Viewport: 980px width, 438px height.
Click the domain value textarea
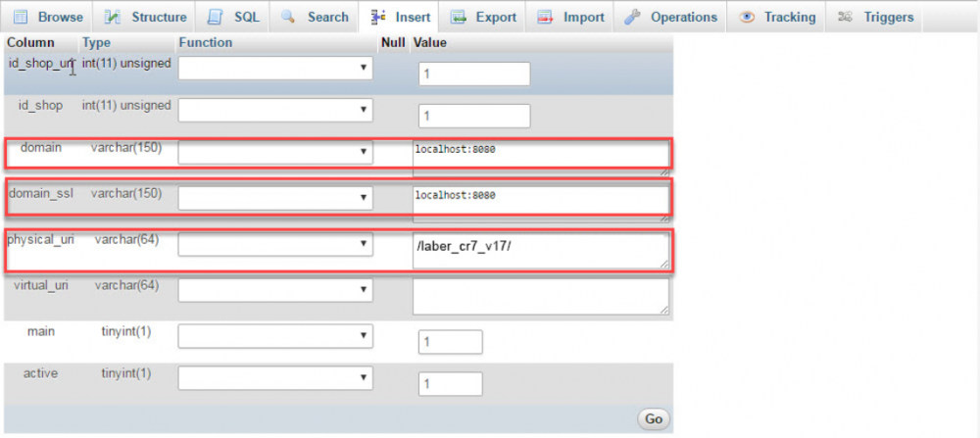(x=541, y=158)
